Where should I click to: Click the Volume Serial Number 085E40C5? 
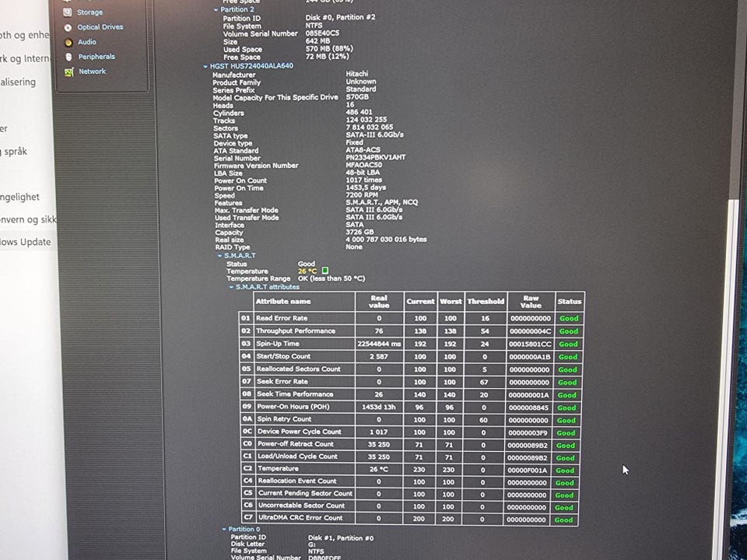tap(322, 33)
